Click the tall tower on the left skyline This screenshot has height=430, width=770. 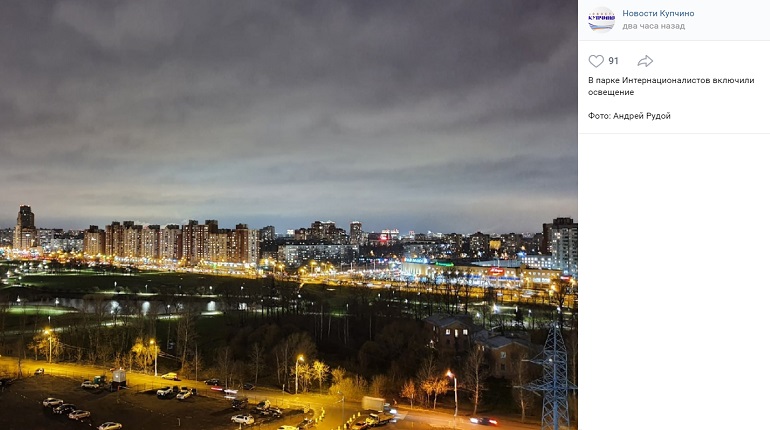click(x=25, y=227)
